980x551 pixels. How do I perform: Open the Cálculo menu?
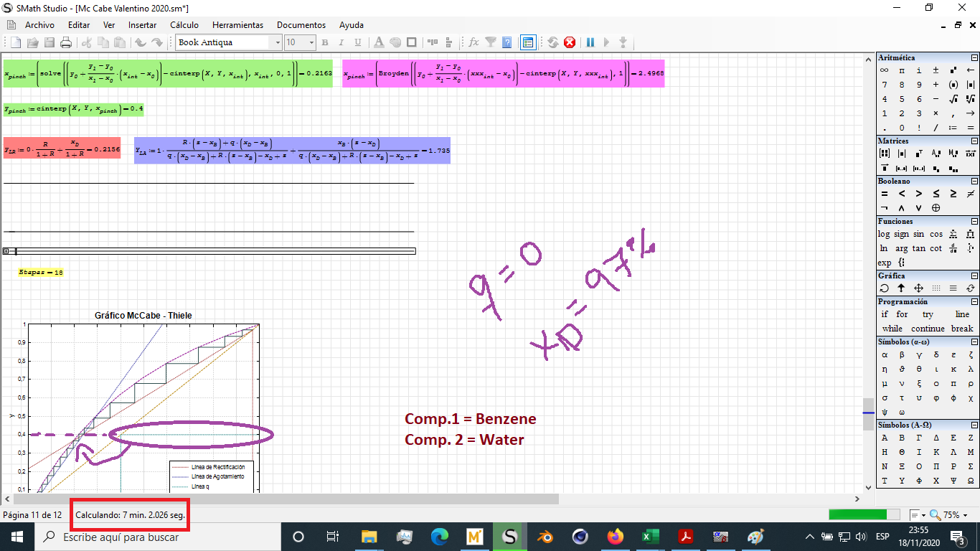pos(184,25)
